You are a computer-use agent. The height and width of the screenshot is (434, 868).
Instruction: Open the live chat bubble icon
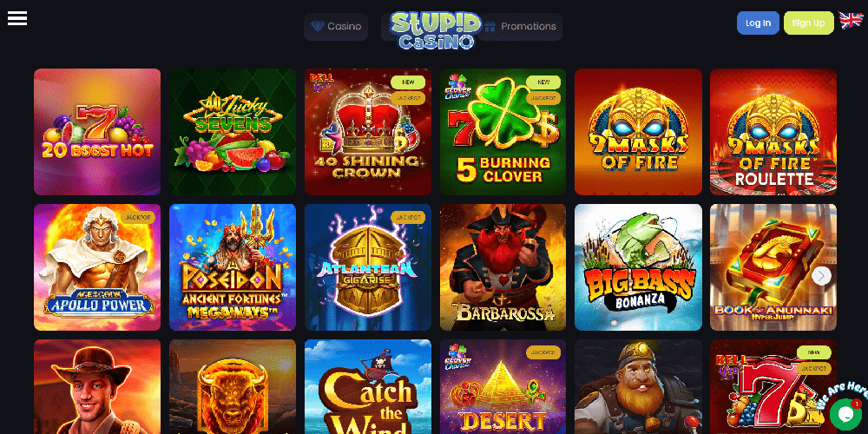[x=845, y=413]
